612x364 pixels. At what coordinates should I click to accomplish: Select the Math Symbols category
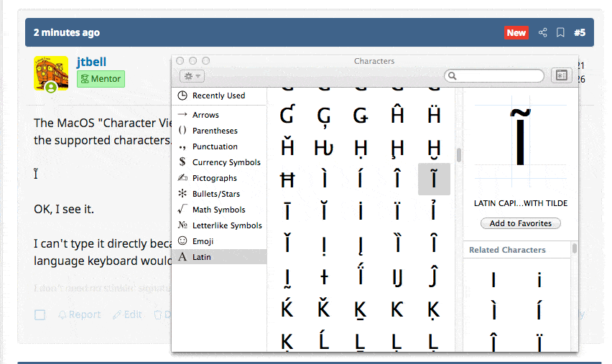(218, 210)
